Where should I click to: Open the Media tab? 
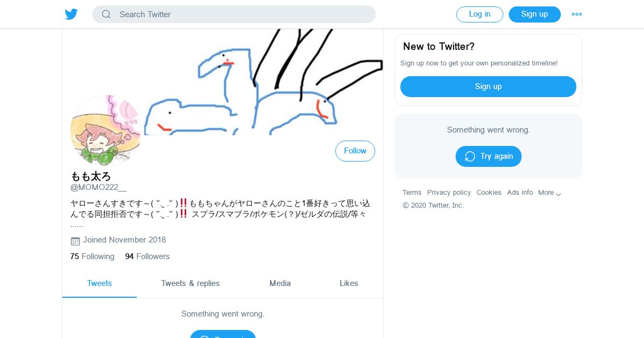[x=280, y=283]
